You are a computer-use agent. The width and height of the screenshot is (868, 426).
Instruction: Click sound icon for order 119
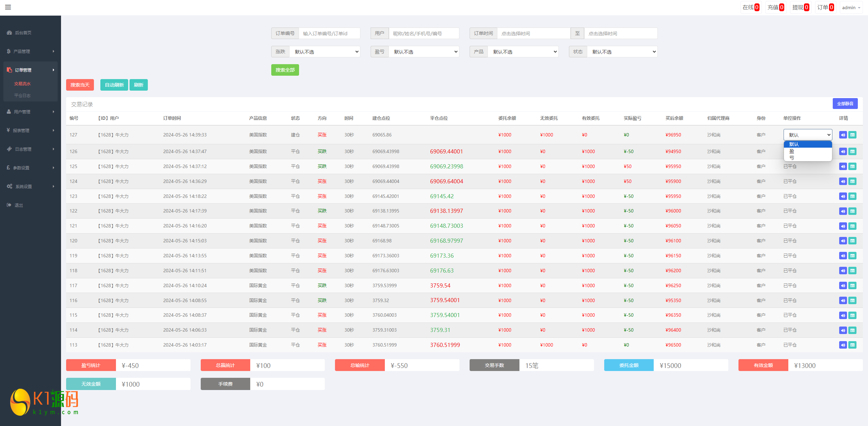pos(843,256)
